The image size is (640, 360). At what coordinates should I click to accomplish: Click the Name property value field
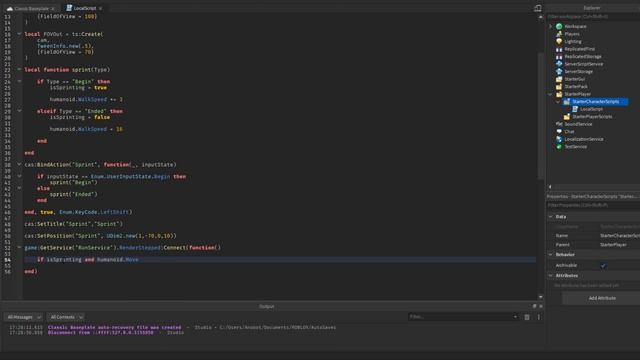(619, 236)
